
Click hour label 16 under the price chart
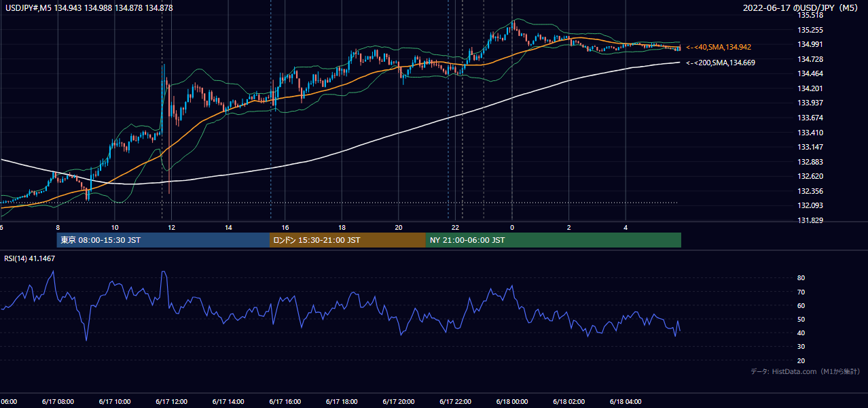[285, 227]
